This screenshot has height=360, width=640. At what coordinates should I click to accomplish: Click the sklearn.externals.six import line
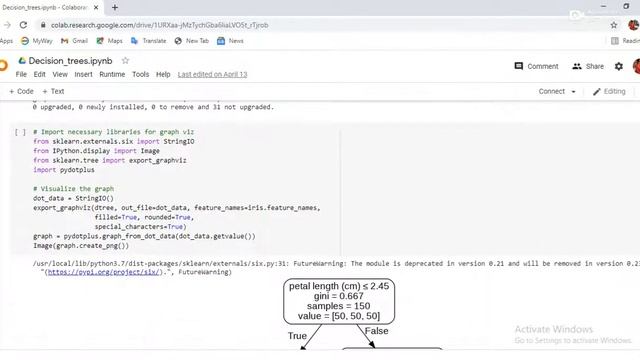(x=113, y=142)
